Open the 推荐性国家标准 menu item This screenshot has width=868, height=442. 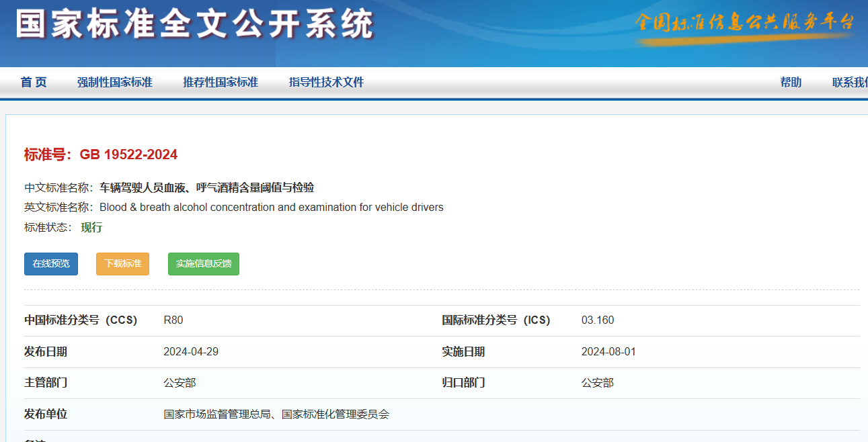tap(221, 82)
